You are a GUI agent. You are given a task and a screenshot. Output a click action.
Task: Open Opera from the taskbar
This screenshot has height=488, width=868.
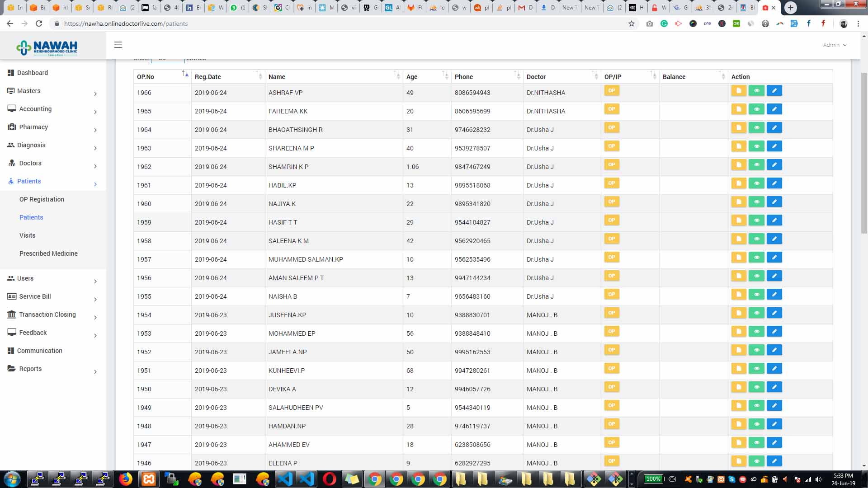click(330, 479)
